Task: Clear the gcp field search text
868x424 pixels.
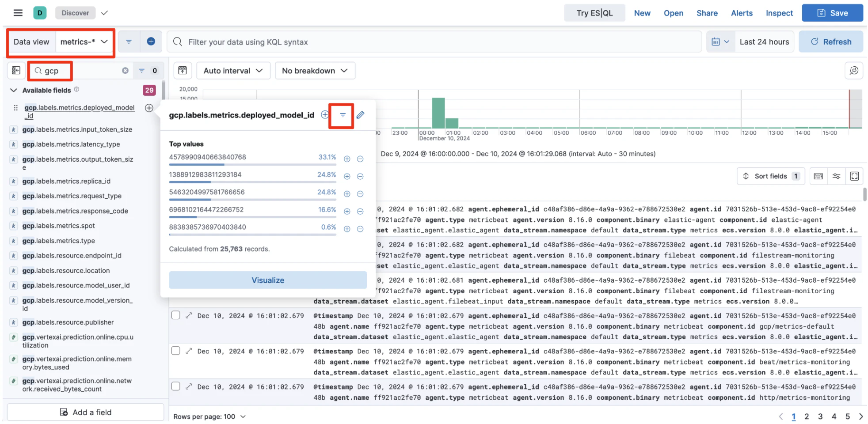Action: point(126,71)
